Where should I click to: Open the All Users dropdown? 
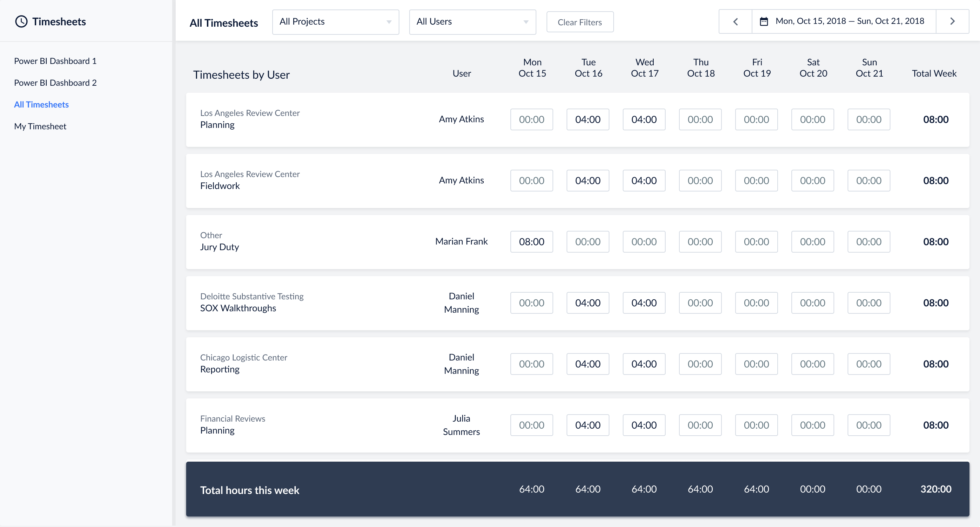(x=472, y=22)
